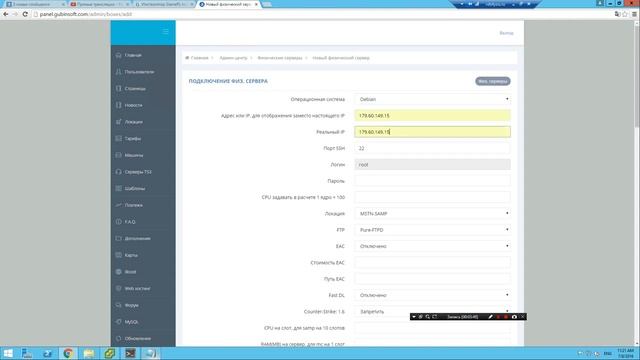The height and width of the screenshot is (360, 640).
Task: Open Обновления in the sidebar
Action: (143, 338)
